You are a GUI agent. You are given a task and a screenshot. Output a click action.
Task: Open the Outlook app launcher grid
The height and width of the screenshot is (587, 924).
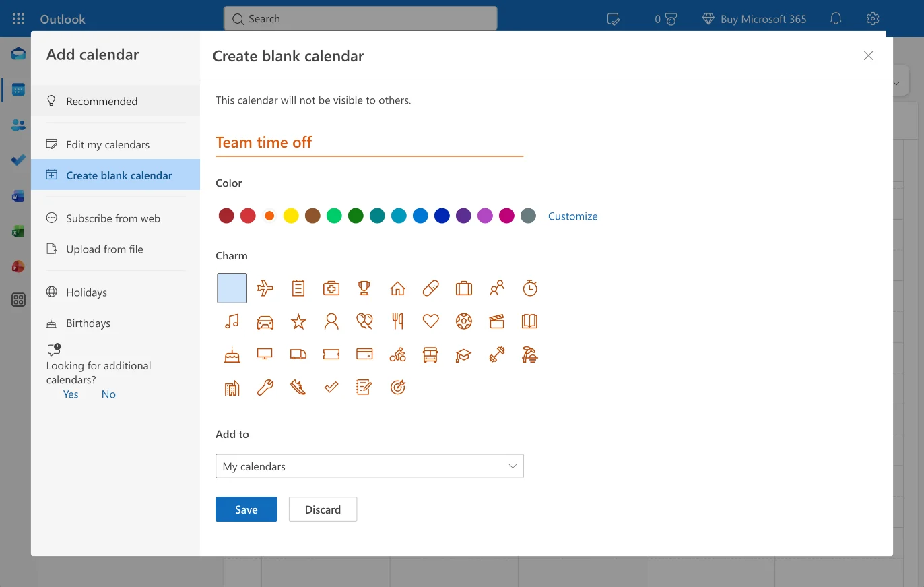[18, 19]
